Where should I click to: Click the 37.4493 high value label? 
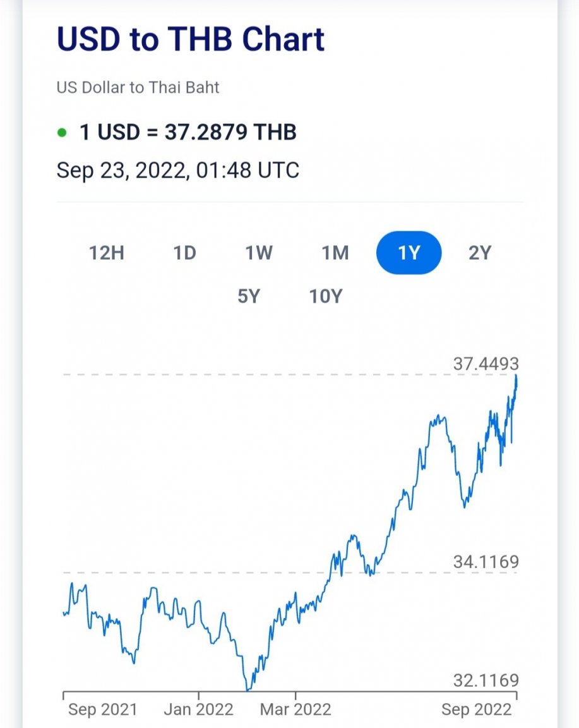(486, 363)
